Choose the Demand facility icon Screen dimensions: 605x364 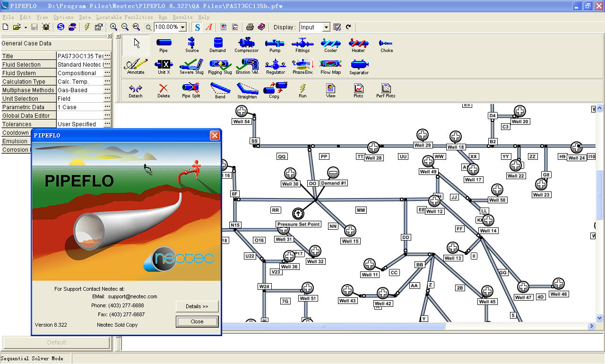pos(218,45)
